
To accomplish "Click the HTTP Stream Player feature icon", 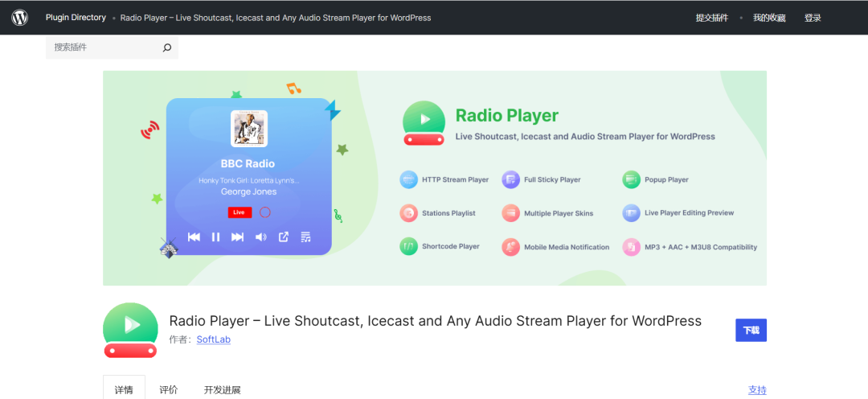I will [x=408, y=179].
